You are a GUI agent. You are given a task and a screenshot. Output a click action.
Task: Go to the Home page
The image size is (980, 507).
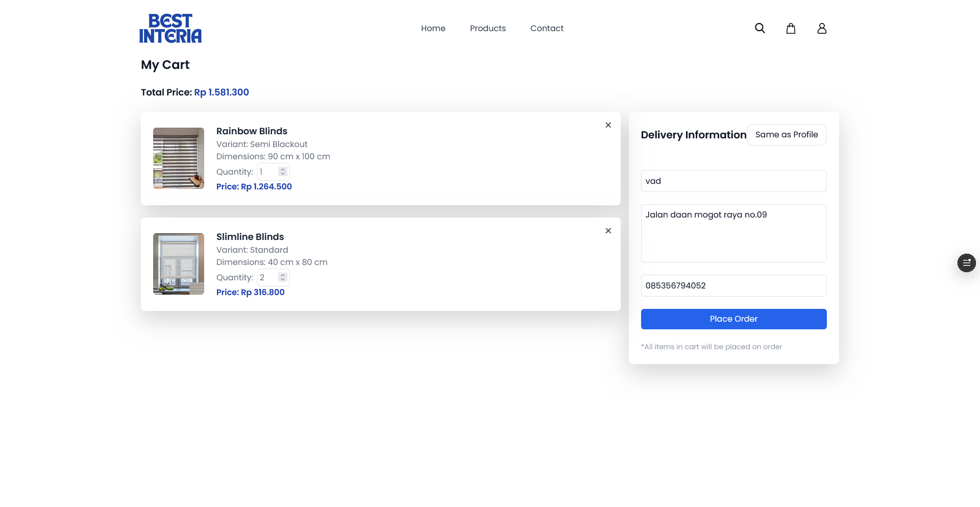point(433,29)
